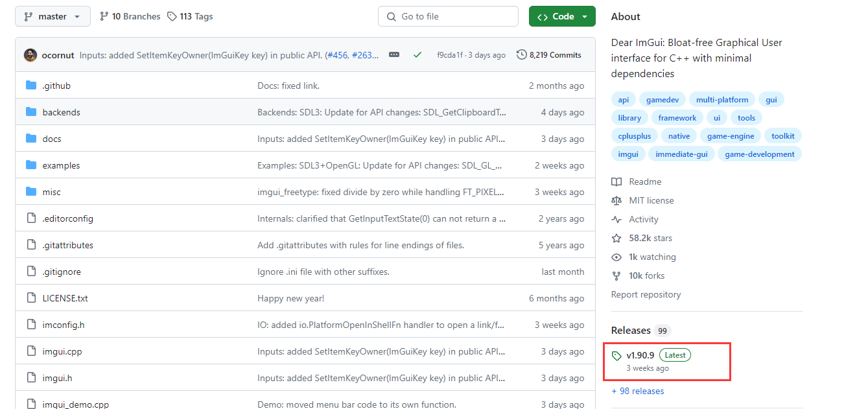Click the forks icon in About

616,275
